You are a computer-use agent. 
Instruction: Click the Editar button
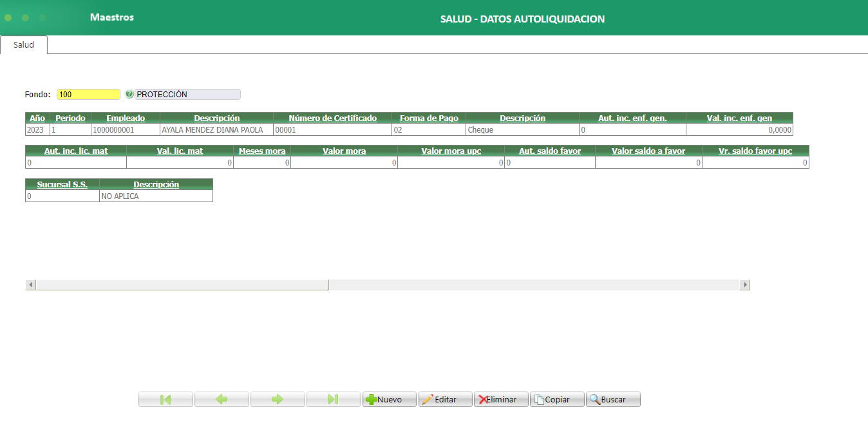tap(446, 400)
